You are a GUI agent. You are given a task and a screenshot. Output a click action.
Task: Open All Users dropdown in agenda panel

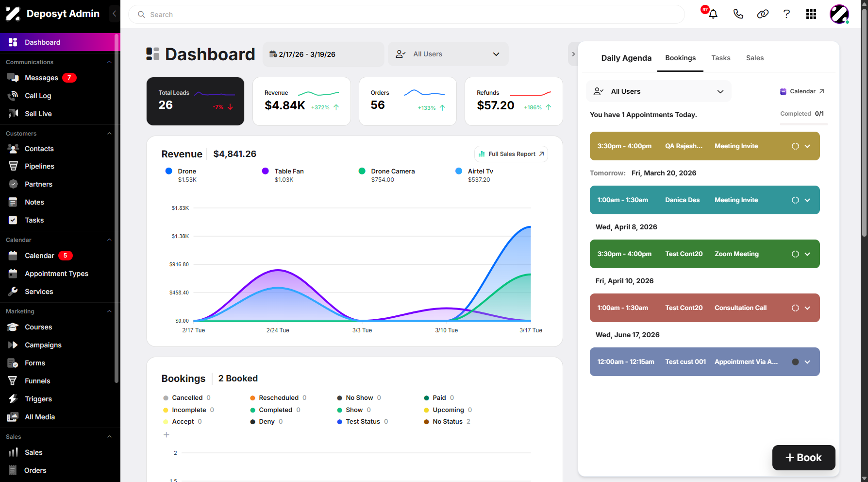(659, 91)
